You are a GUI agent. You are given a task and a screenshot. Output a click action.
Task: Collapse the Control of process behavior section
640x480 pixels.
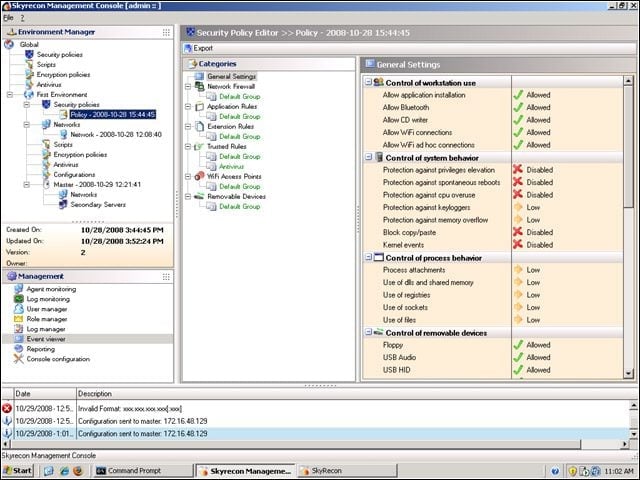click(368, 257)
